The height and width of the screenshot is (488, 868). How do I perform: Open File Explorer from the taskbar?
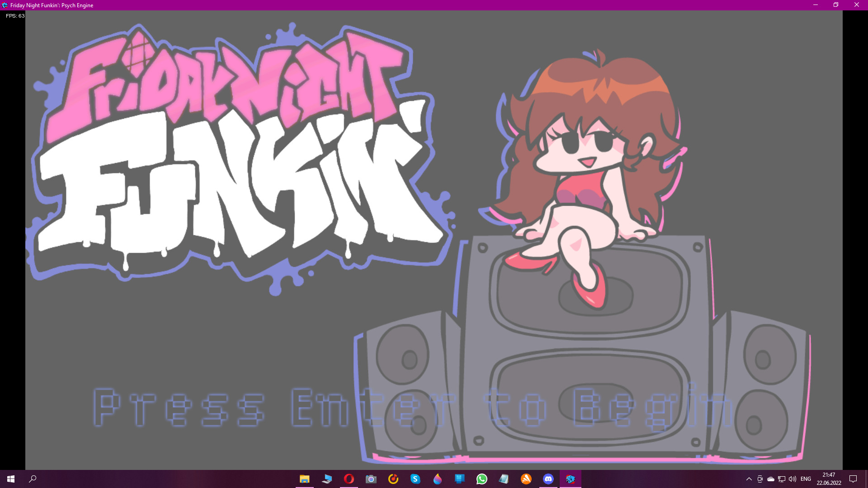pos(305,479)
